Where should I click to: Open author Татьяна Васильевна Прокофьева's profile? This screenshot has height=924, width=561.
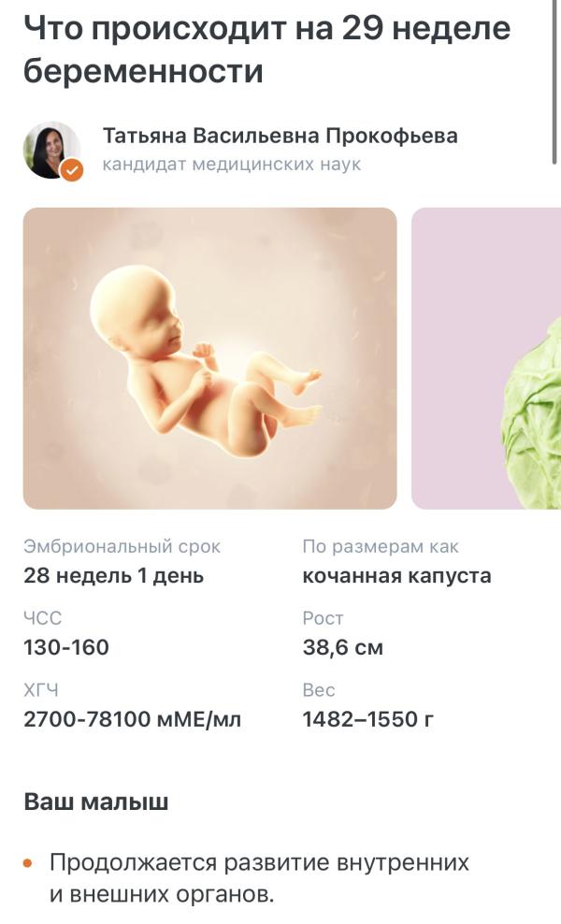pos(280,136)
